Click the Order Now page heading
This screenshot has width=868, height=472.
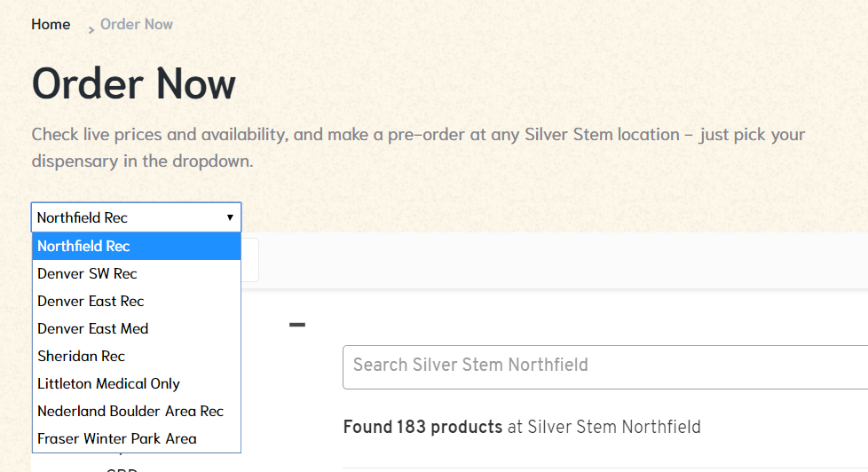pos(133,83)
